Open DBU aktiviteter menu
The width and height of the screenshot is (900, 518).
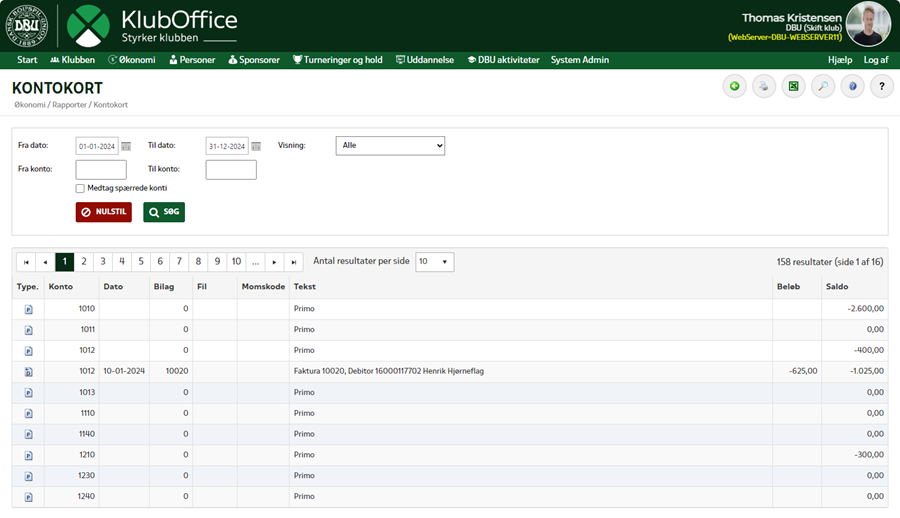click(503, 60)
